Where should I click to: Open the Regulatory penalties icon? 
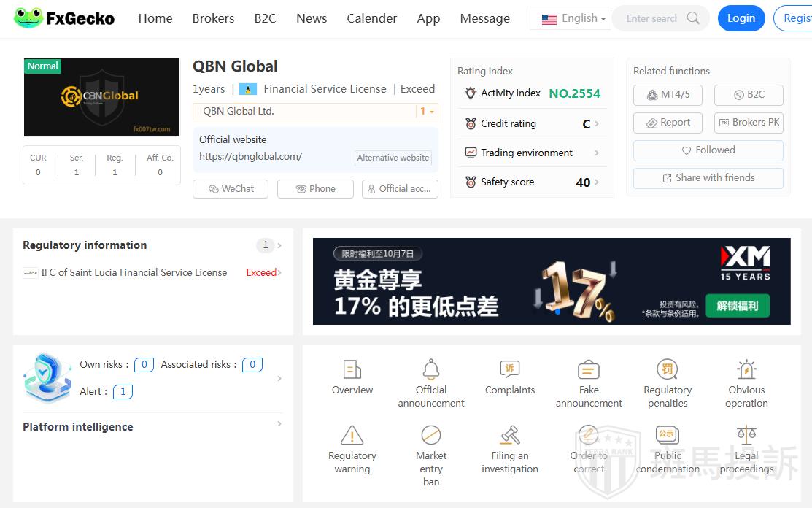pyautogui.click(x=668, y=369)
